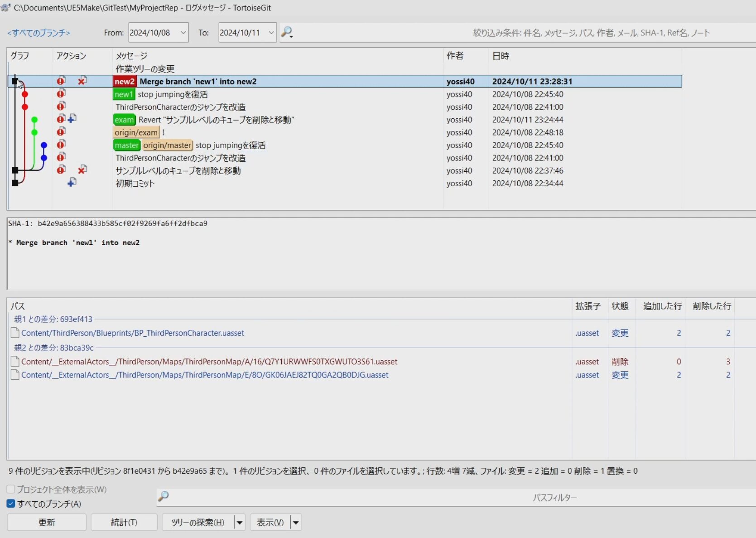Click the 作者 column header
The image size is (756, 538).
point(455,56)
